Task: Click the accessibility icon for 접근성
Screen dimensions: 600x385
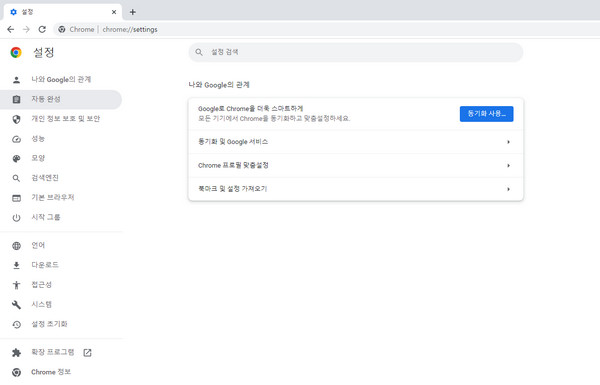Action: (x=16, y=285)
